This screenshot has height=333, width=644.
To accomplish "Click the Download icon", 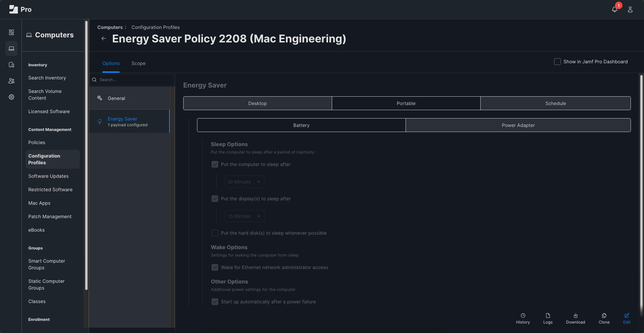I will coord(576,315).
